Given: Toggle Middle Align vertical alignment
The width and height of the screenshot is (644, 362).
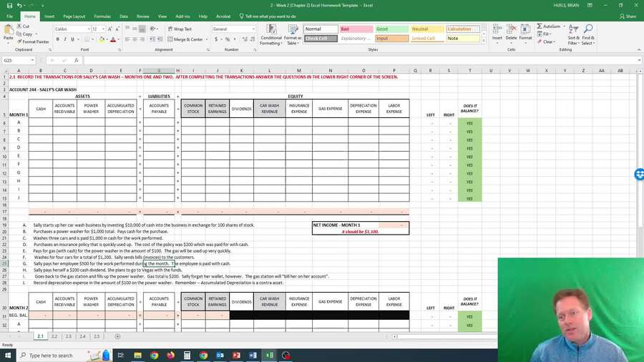Looking at the screenshot, I should click(135, 29).
